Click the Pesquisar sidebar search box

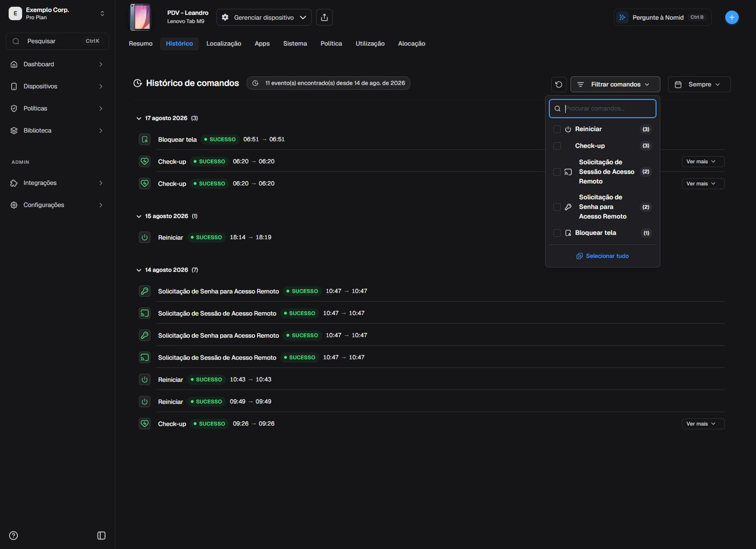pos(57,41)
